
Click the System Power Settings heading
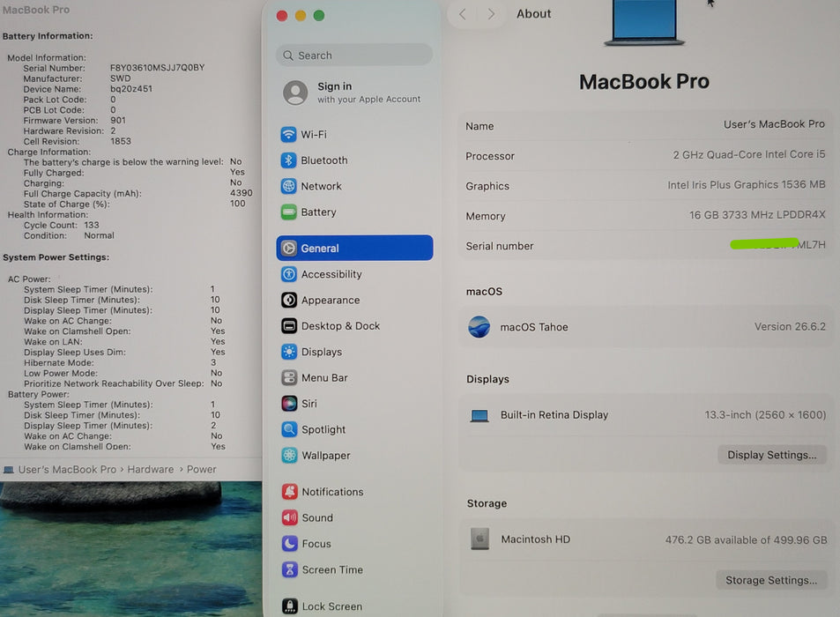[56, 257]
